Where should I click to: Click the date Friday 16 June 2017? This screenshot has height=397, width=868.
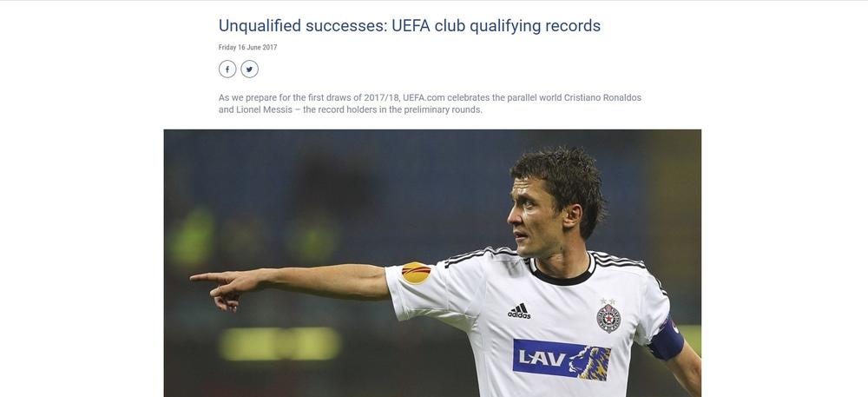coord(247,48)
